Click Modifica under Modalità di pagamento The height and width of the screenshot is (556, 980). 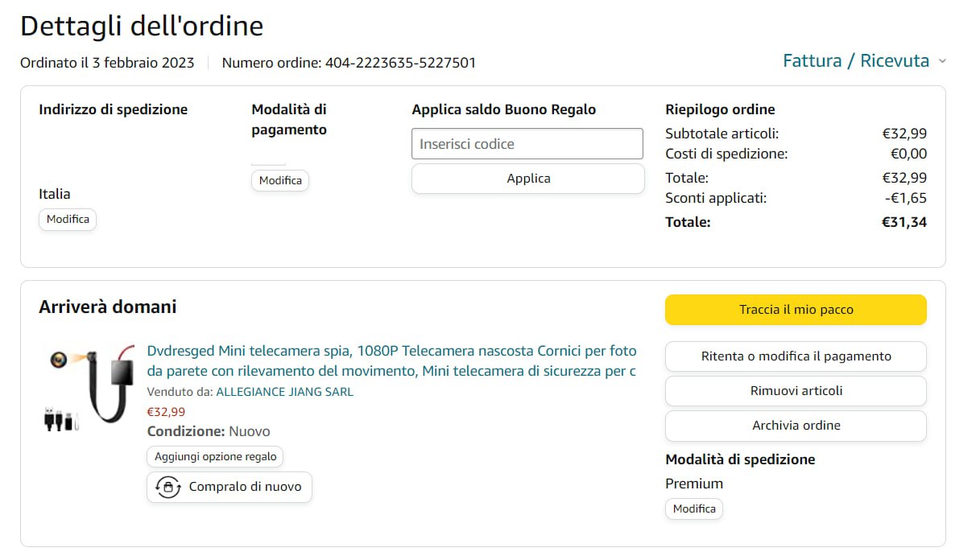click(280, 180)
